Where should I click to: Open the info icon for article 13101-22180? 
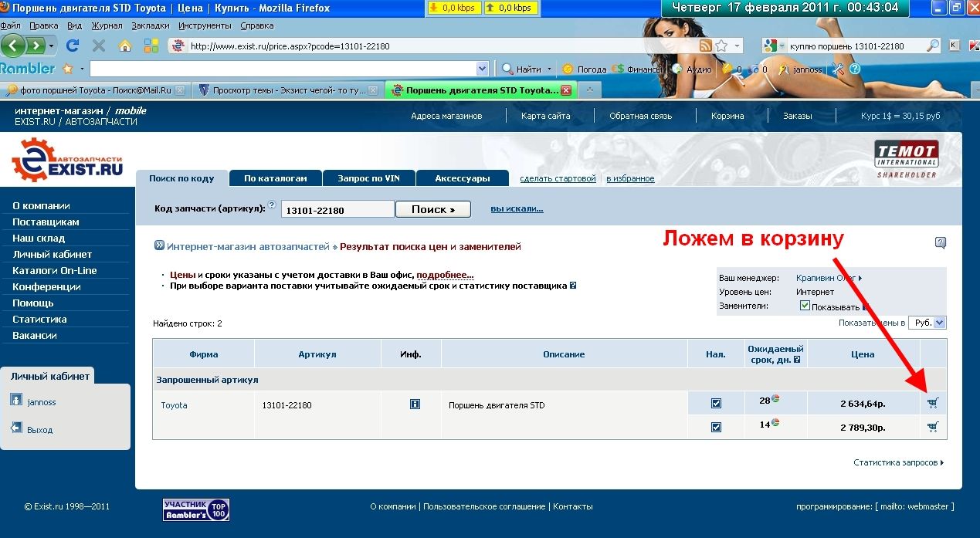[415, 404]
